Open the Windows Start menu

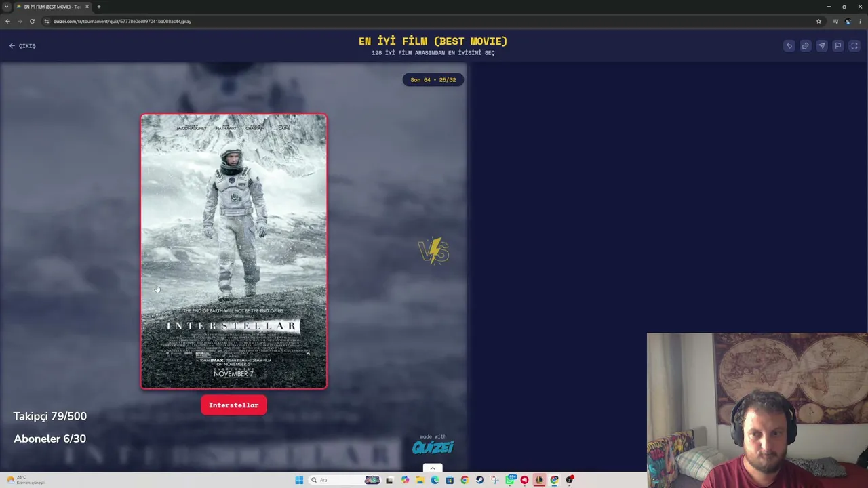pos(299,480)
